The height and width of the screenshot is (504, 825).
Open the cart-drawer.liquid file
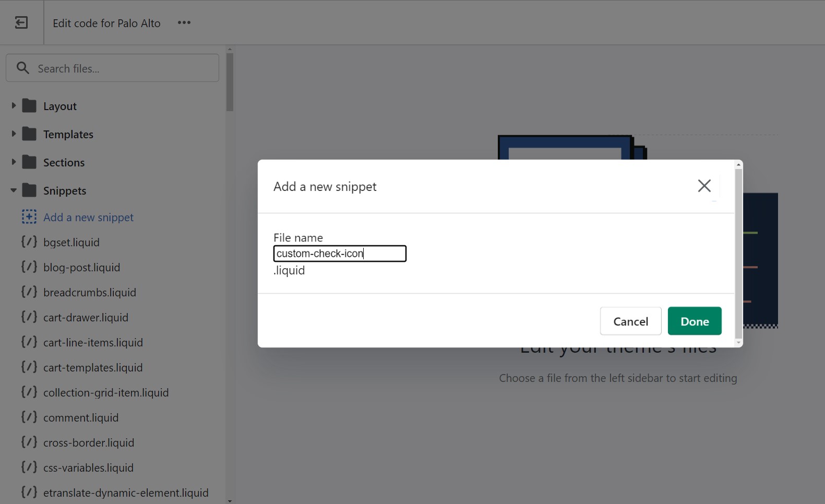click(86, 317)
